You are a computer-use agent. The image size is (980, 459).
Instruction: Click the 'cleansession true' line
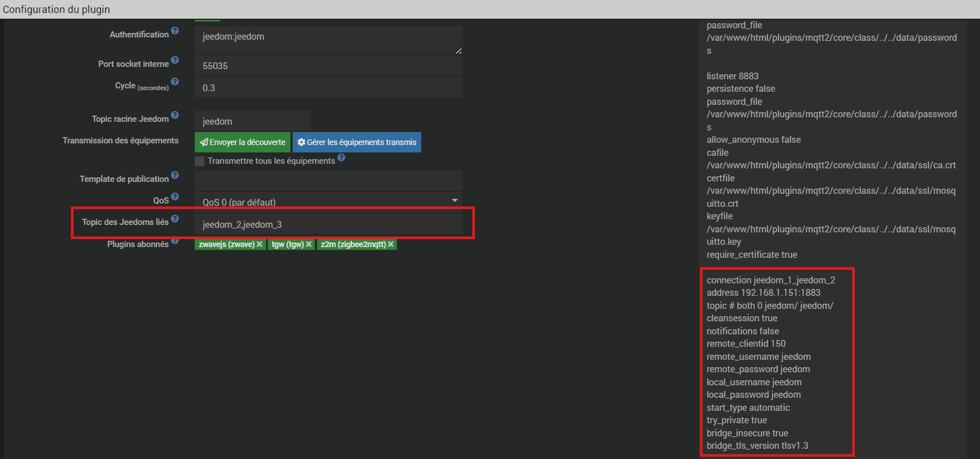pyautogui.click(x=742, y=318)
